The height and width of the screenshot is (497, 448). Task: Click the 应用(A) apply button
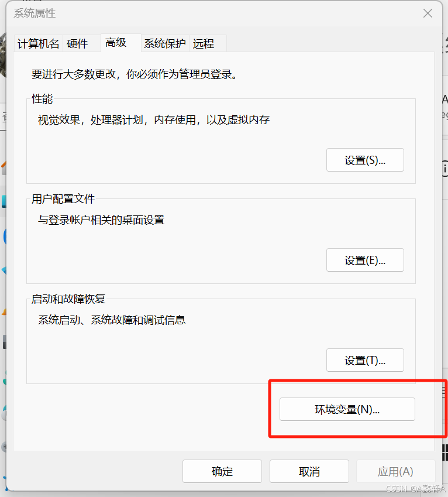[x=395, y=472]
